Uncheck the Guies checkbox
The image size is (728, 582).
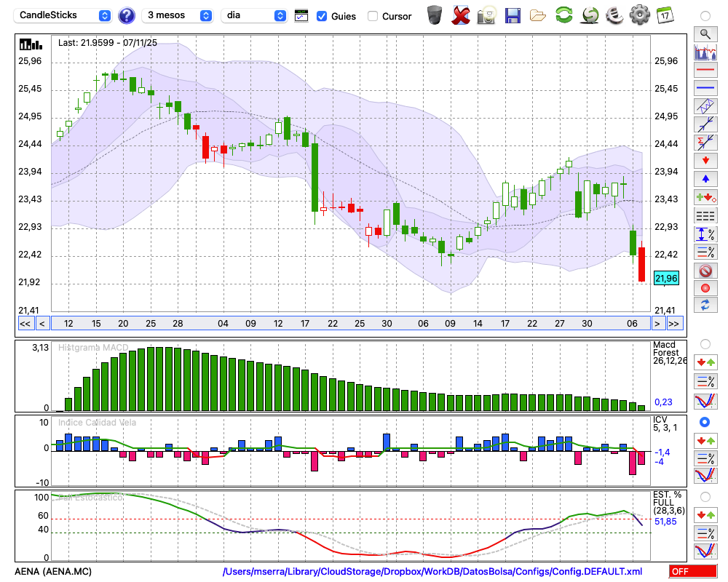[322, 16]
